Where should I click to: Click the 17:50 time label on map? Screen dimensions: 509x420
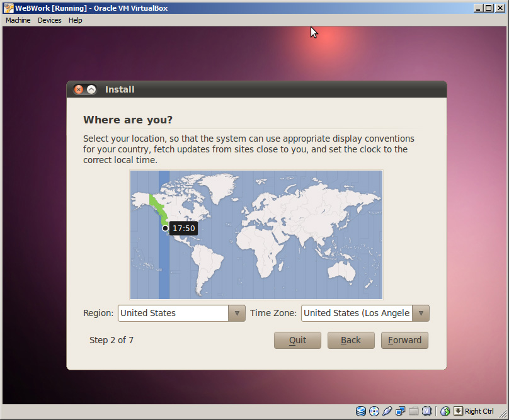[184, 228]
